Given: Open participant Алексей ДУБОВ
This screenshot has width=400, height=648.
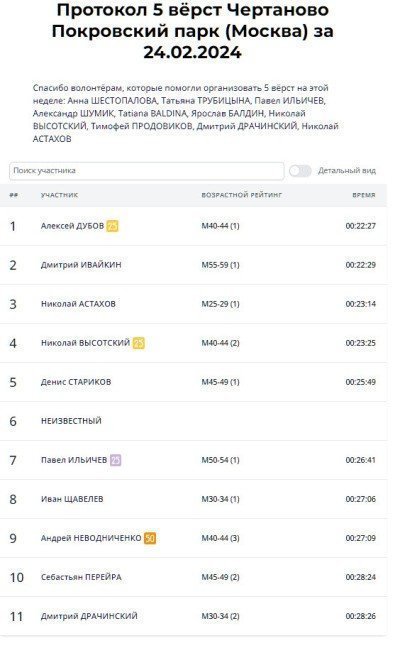Looking at the screenshot, I should coord(72,226).
